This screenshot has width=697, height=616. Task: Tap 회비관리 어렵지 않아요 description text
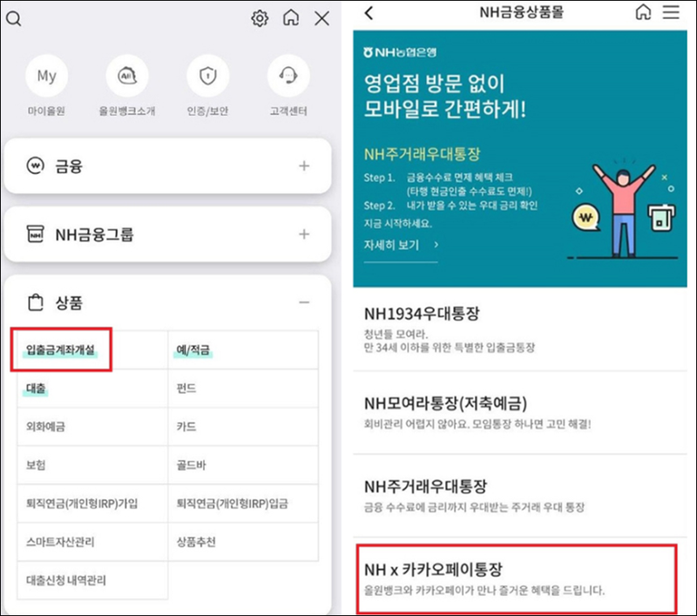click(477, 424)
